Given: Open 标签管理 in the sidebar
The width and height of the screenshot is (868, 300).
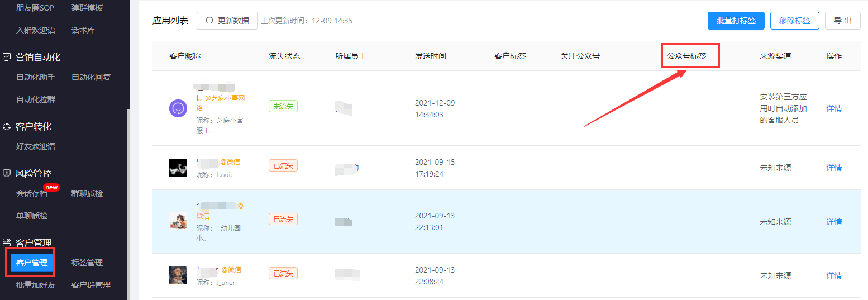Looking at the screenshot, I should pyautogui.click(x=87, y=263).
